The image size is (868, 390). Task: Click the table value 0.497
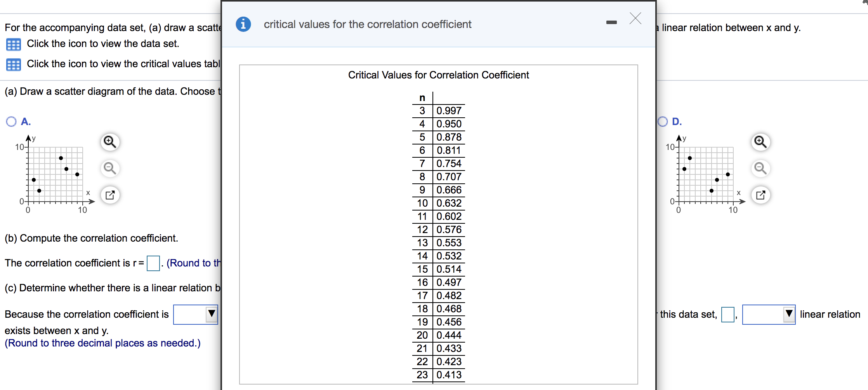click(449, 282)
